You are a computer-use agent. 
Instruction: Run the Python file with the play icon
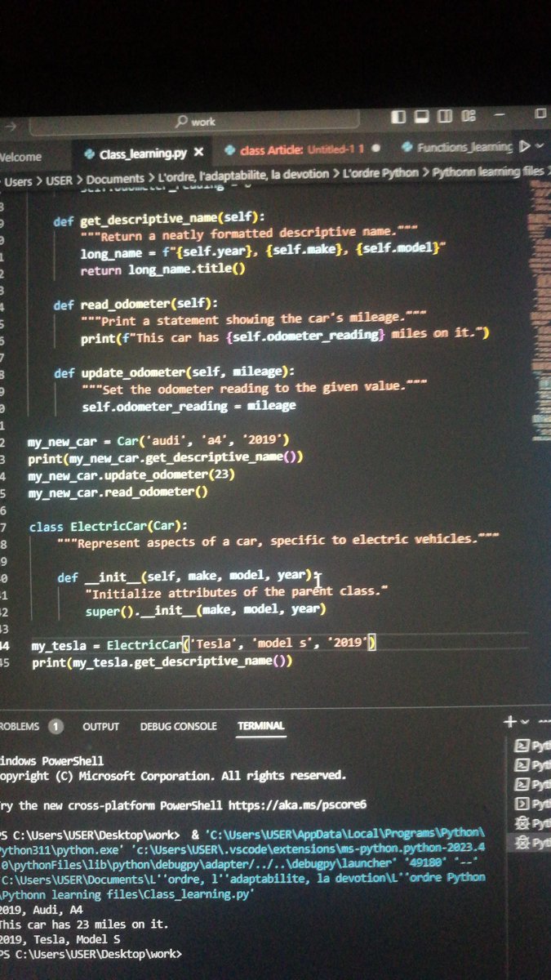coord(525,145)
